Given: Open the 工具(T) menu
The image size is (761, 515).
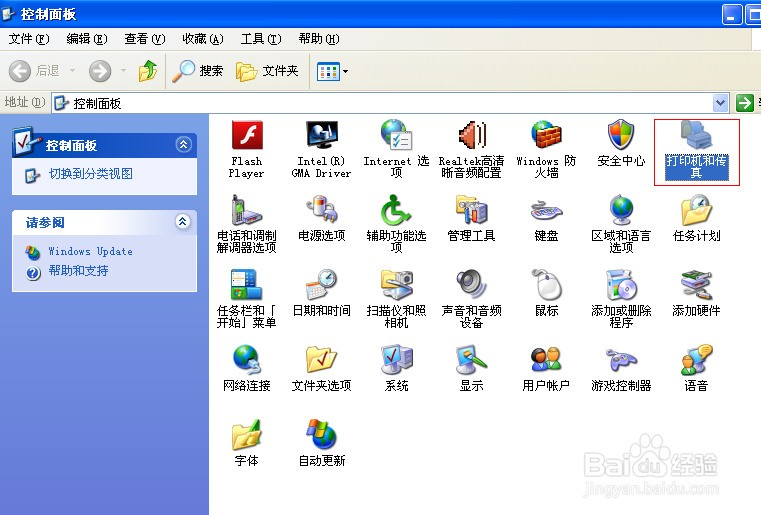Looking at the screenshot, I should click(261, 39).
